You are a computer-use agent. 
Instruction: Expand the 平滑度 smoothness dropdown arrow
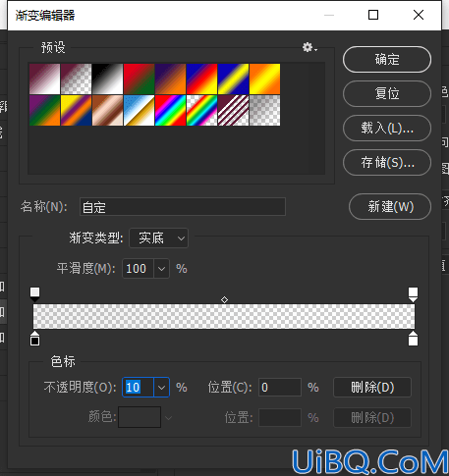[161, 269]
